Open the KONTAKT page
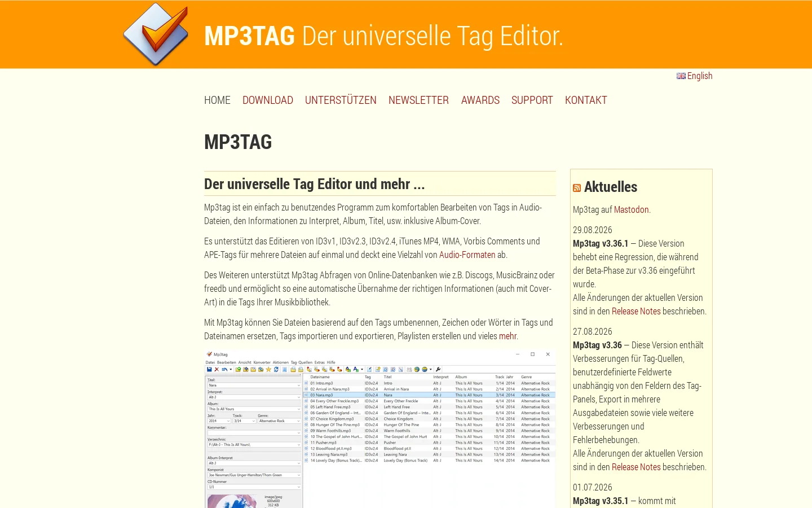 click(586, 100)
